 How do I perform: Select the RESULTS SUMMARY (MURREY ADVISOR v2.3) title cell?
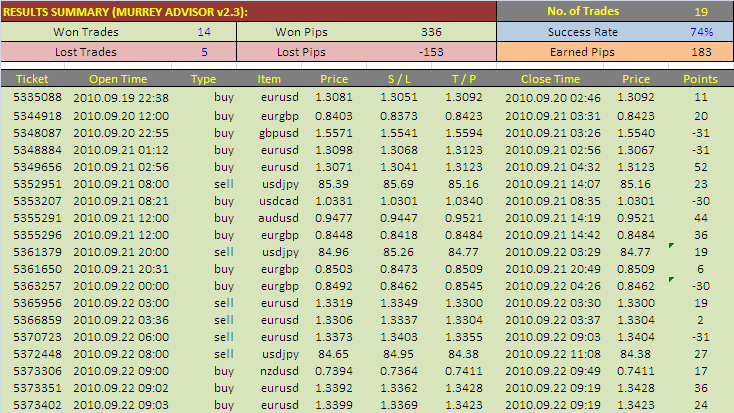click(248, 12)
